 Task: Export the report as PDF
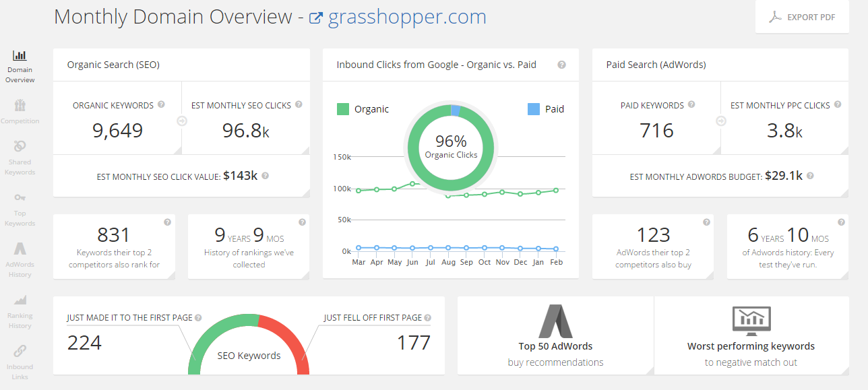(802, 17)
